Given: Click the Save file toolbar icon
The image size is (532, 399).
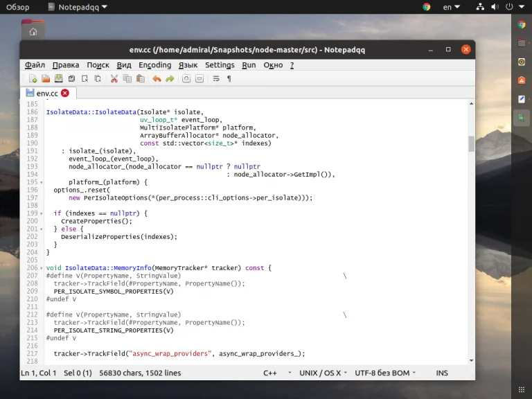Looking at the screenshot, I should coord(59,79).
